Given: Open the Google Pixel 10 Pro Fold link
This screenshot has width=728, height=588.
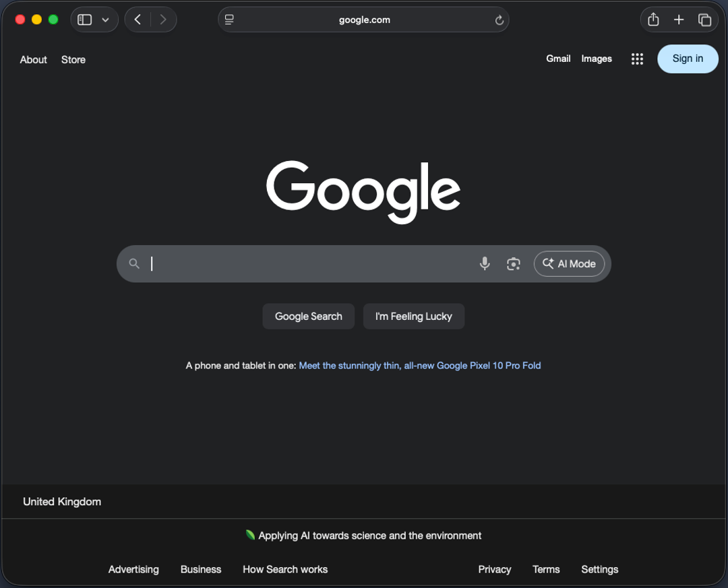Looking at the screenshot, I should click(419, 365).
